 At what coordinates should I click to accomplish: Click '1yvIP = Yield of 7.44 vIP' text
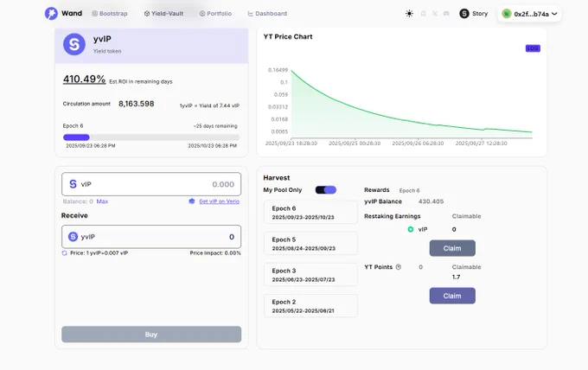209,105
